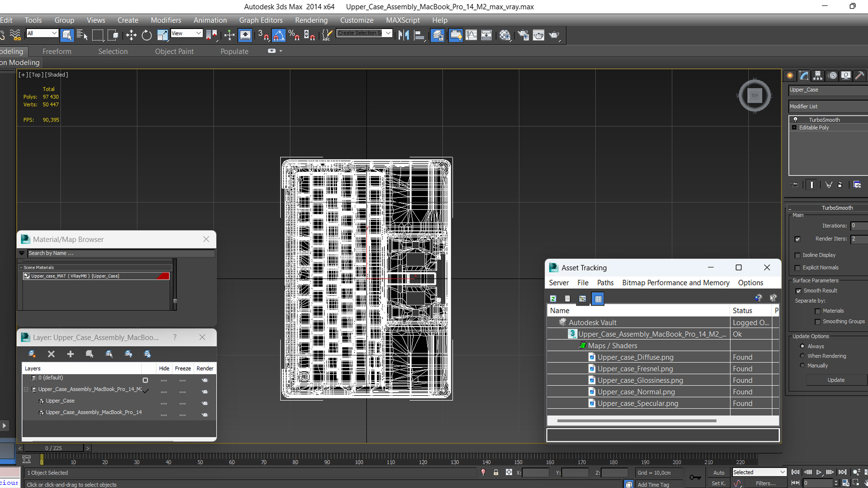The height and width of the screenshot is (488, 868).
Task: Open the Create panel tab
Action: (790, 75)
